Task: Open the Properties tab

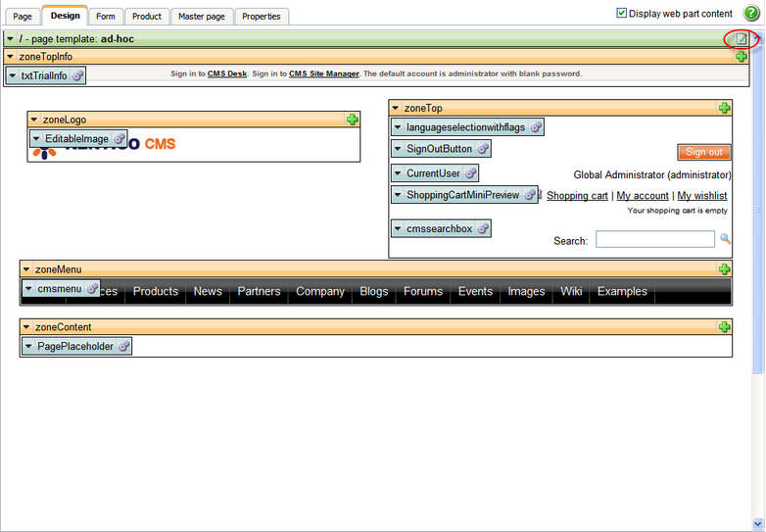Action: (262, 16)
